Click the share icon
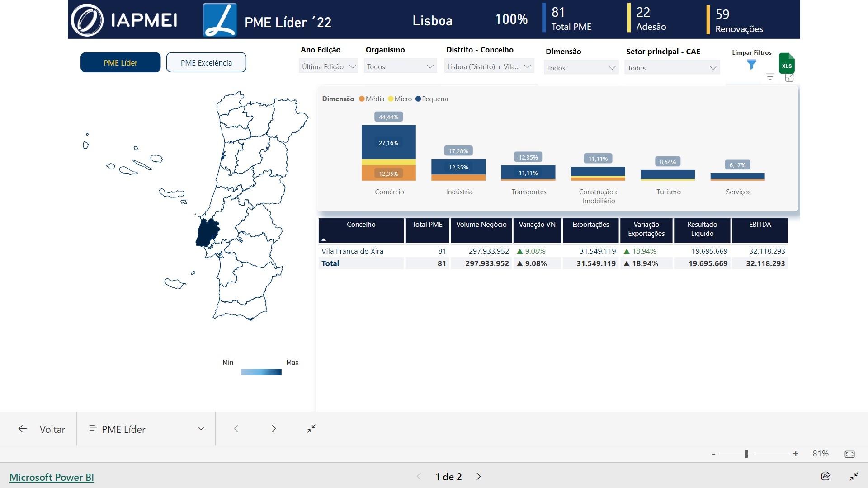The width and height of the screenshot is (868, 488). (826, 476)
